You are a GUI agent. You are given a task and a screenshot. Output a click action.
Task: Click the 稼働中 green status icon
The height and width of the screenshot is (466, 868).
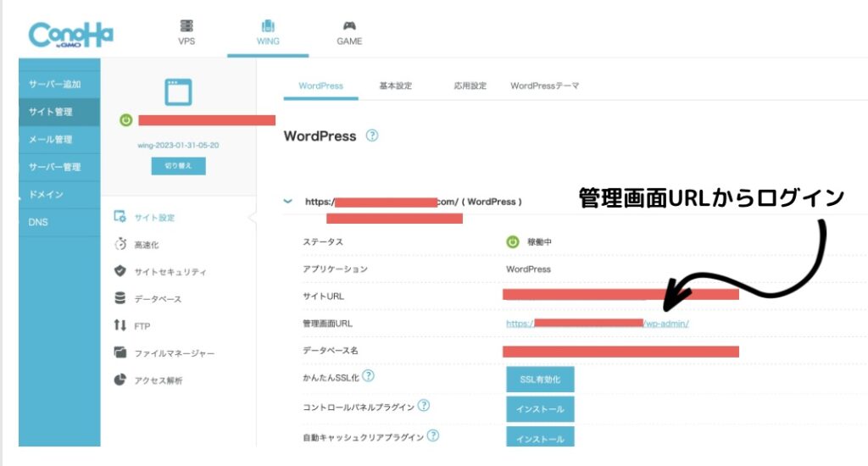[x=513, y=241]
